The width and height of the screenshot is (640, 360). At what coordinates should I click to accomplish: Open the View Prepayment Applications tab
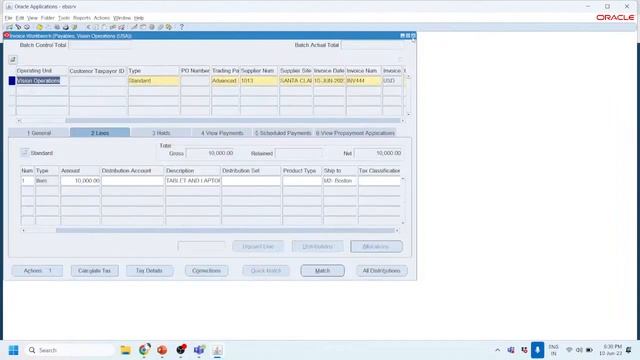click(x=355, y=133)
